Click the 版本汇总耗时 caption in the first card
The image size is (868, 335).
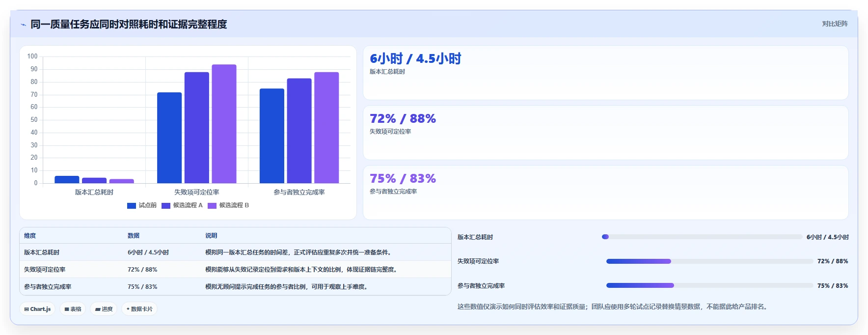pyautogui.click(x=387, y=72)
